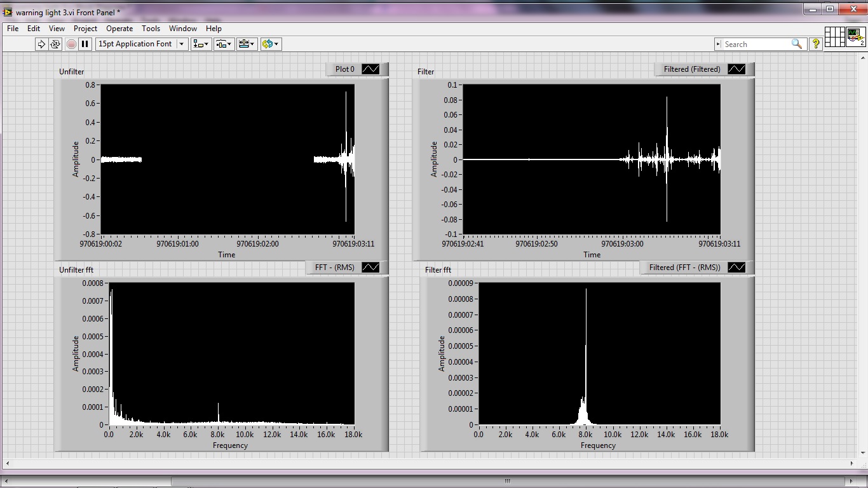The image size is (868, 488).
Task: Click the search magnifier icon
Action: (797, 44)
